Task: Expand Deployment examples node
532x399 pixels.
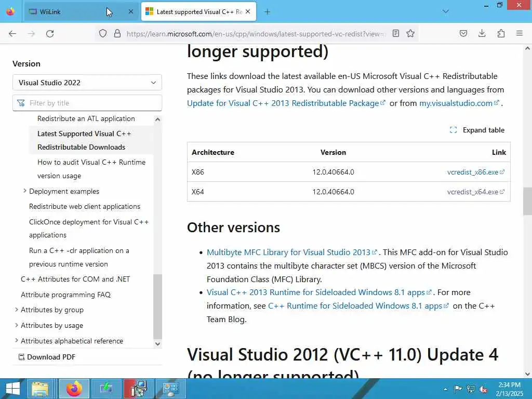Action: tap(24, 191)
